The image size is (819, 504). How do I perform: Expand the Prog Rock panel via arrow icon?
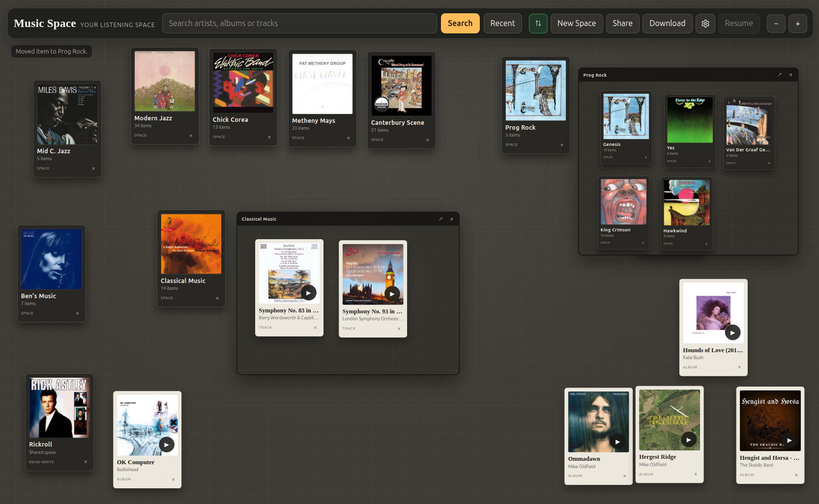point(780,75)
